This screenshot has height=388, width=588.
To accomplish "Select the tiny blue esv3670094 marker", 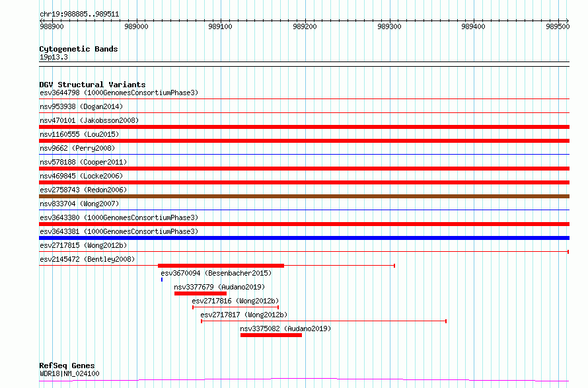I will [x=162, y=280].
